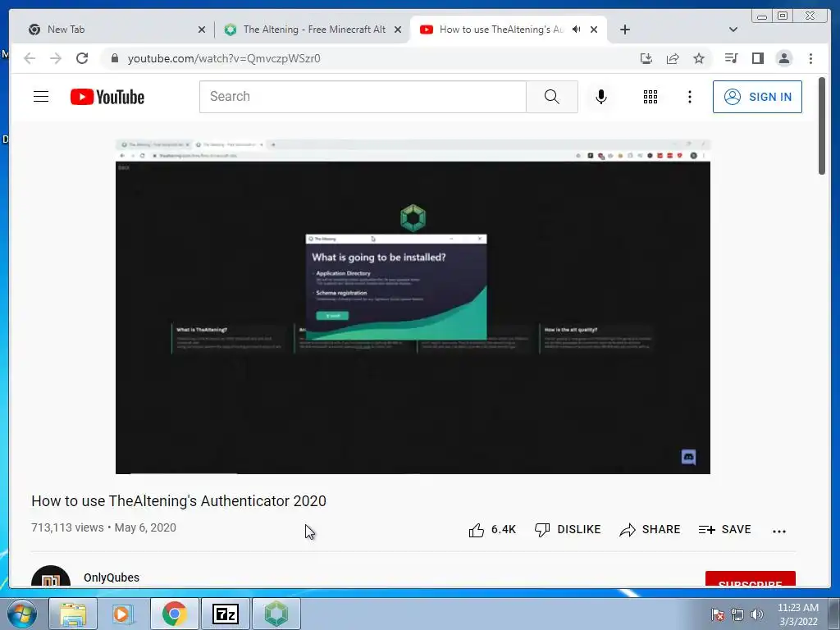Click the 713,113 views text

coord(67,527)
